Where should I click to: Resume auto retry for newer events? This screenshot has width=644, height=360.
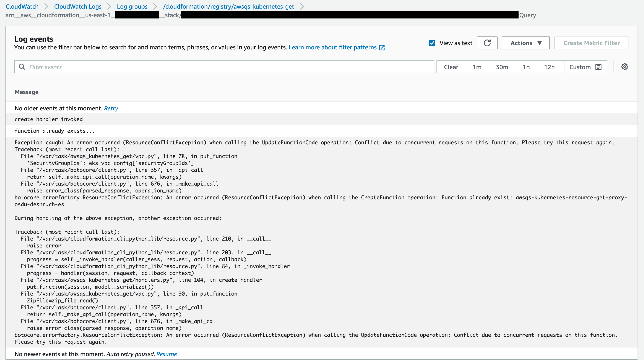point(166,354)
